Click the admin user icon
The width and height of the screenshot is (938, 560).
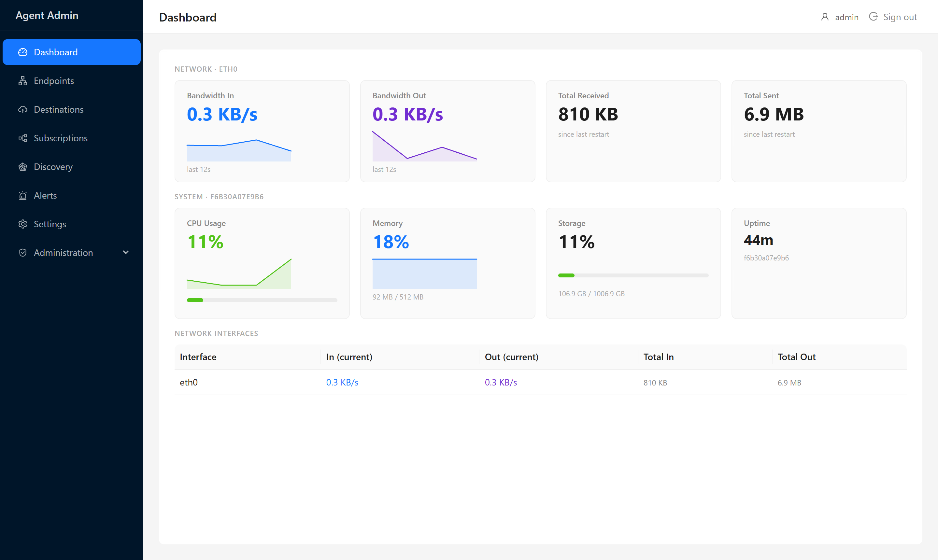click(x=825, y=17)
